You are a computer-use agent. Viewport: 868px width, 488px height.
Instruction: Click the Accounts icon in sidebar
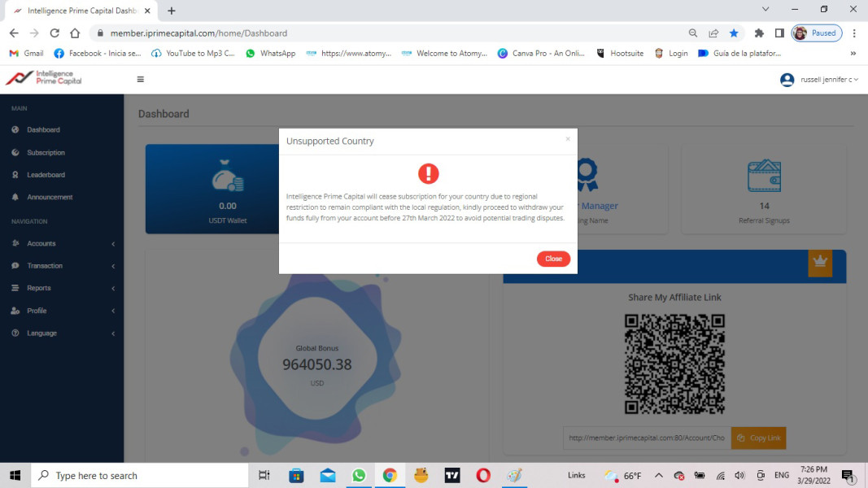click(15, 243)
